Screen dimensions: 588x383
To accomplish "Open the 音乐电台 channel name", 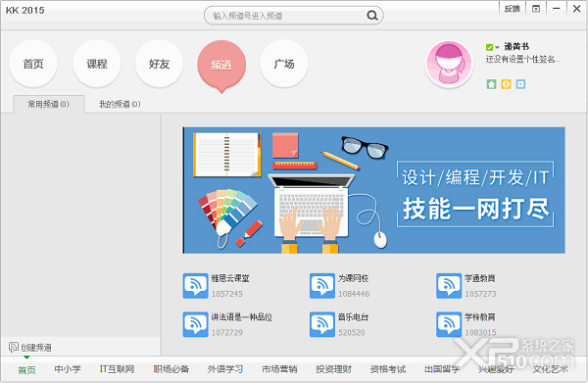I will point(353,317).
